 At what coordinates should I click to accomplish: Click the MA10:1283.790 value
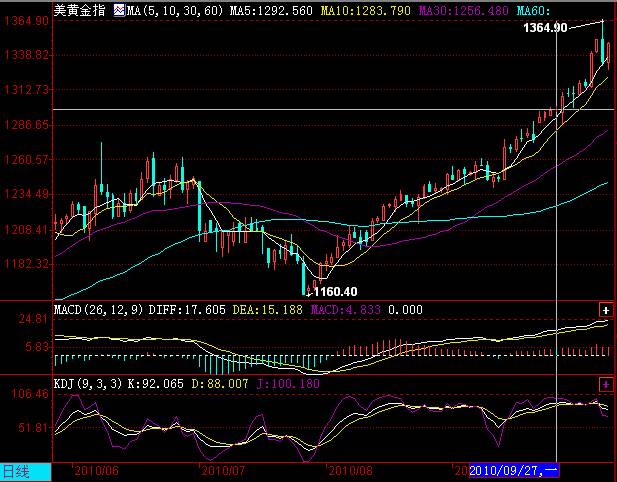tap(366, 11)
